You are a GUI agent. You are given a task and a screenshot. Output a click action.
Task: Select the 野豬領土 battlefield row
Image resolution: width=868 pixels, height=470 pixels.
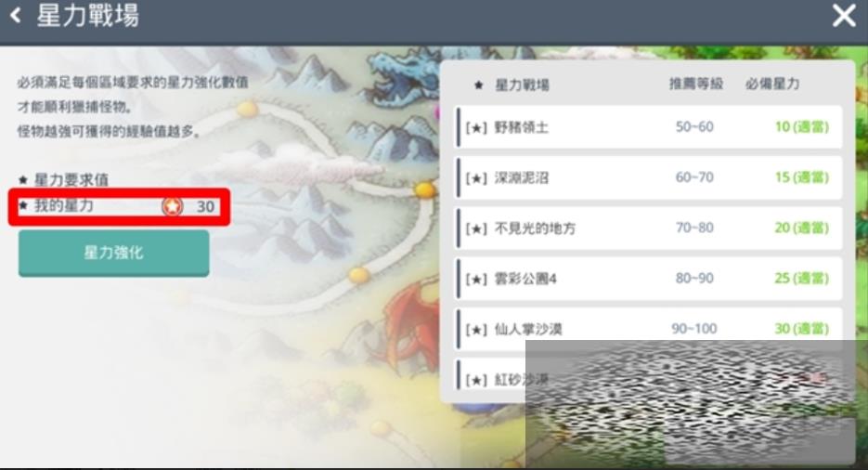coord(649,126)
